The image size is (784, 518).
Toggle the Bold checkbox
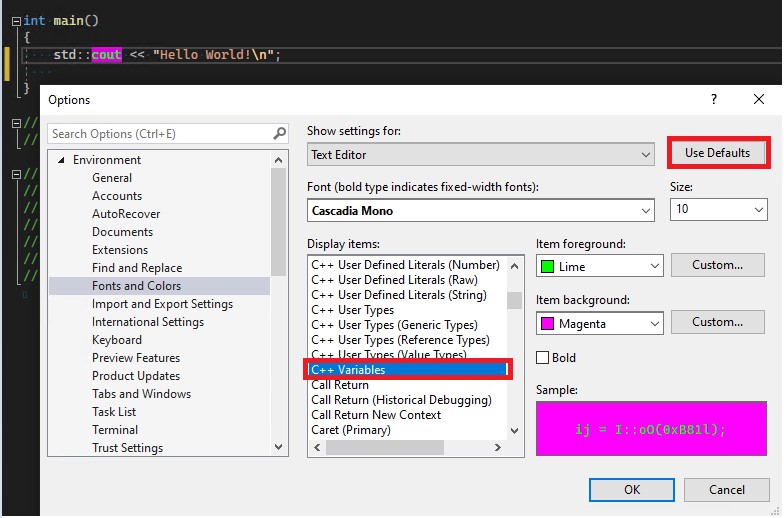[542, 358]
